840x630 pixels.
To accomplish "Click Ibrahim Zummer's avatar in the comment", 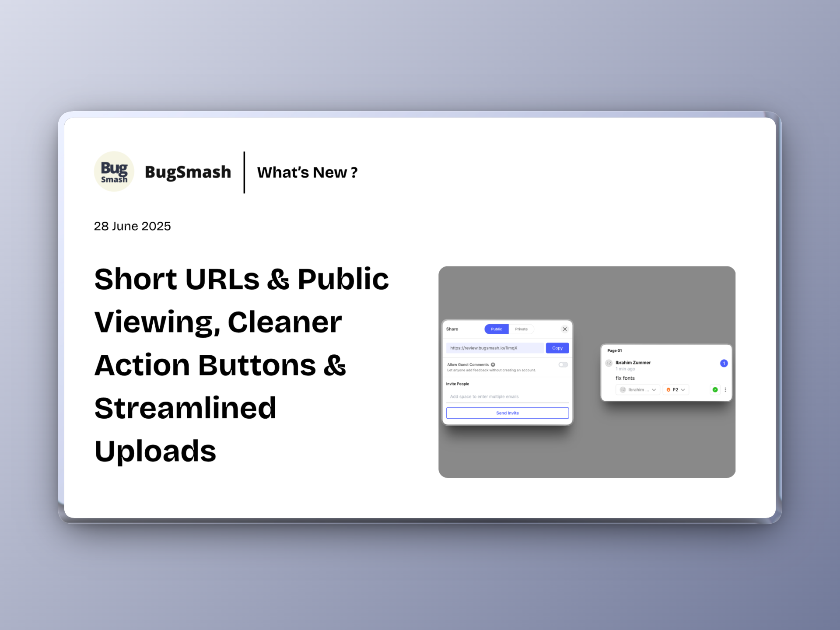I will point(609,363).
